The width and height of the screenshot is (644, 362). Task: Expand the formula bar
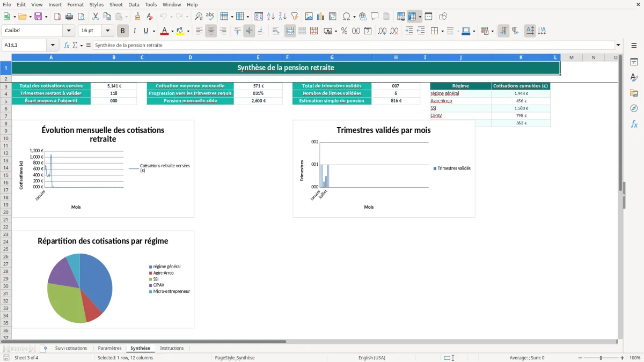tap(618, 46)
